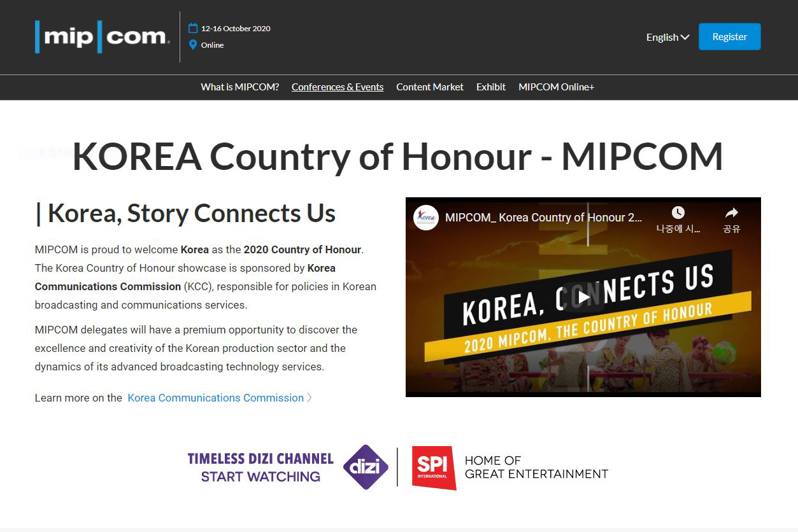This screenshot has width=798, height=532.
Task: Open the Conferences & Events menu
Action: point(338,87)
